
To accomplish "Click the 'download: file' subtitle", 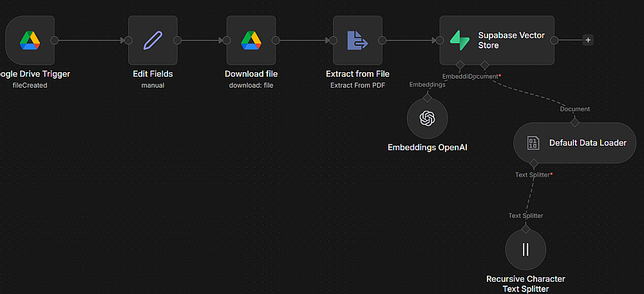I will [x=251, y=86].
